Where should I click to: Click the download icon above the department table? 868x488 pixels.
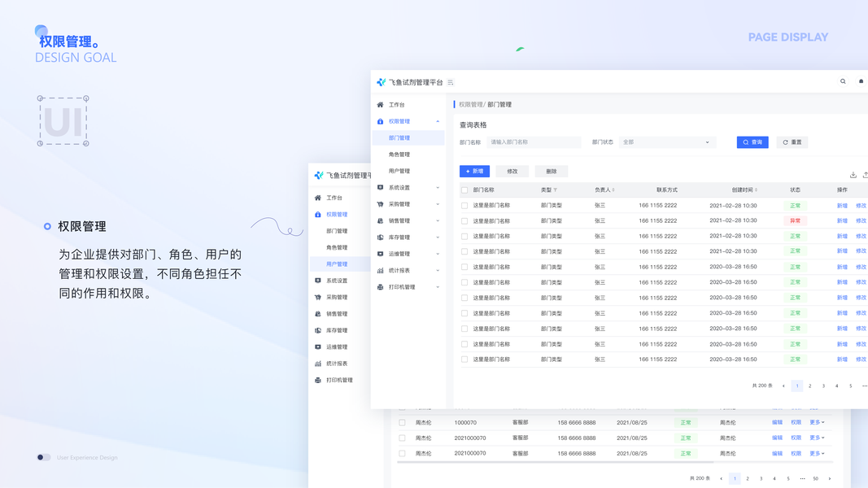pos(853,175)
